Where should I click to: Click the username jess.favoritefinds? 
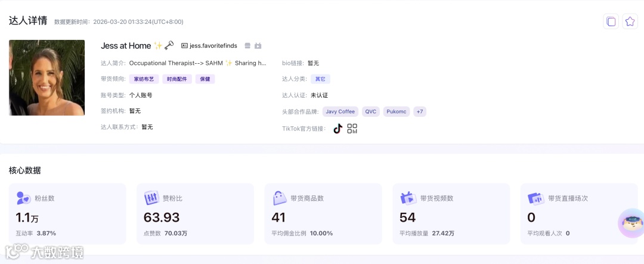click(213, 46)
